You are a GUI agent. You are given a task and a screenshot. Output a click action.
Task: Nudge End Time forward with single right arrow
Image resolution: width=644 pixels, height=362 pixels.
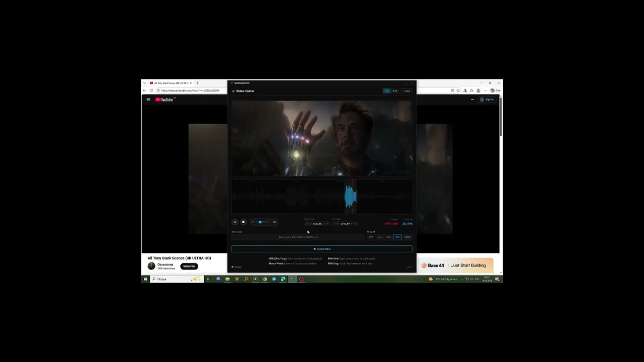pyautogui.click(x=352, y=224)
